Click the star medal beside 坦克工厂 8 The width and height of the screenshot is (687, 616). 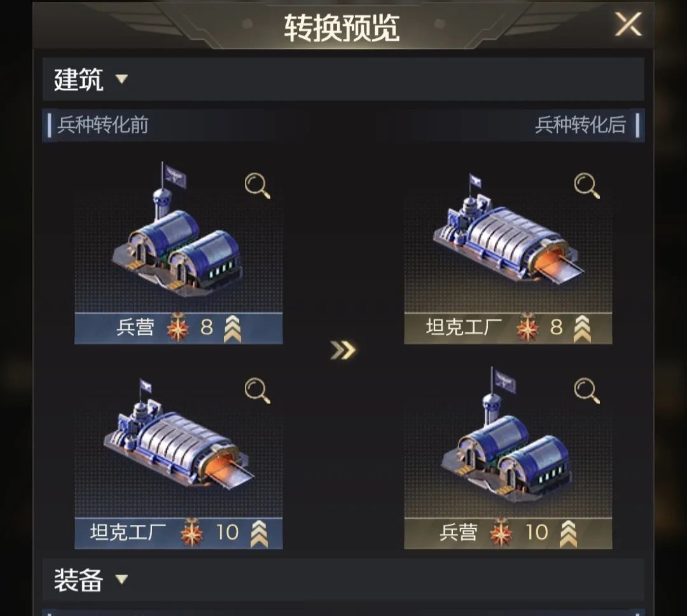[527, 327]
